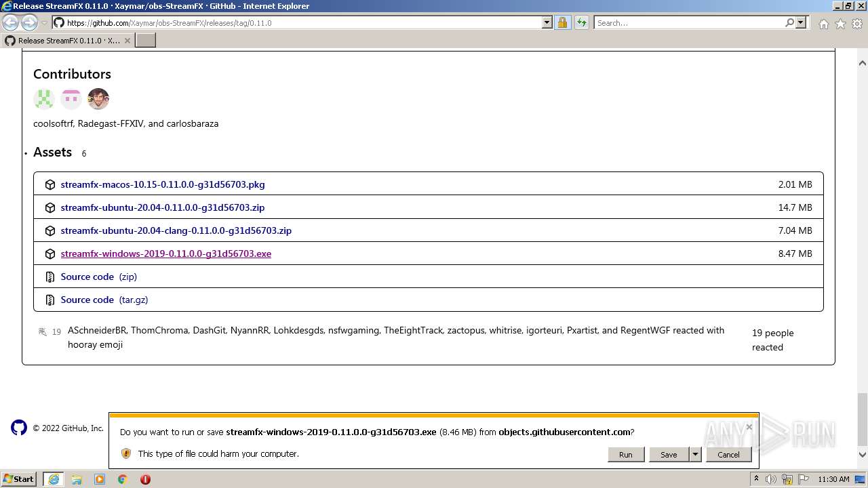The image size is (868, 488).
Task: Click Cancel in download prompt
Action: click(728, 454)
